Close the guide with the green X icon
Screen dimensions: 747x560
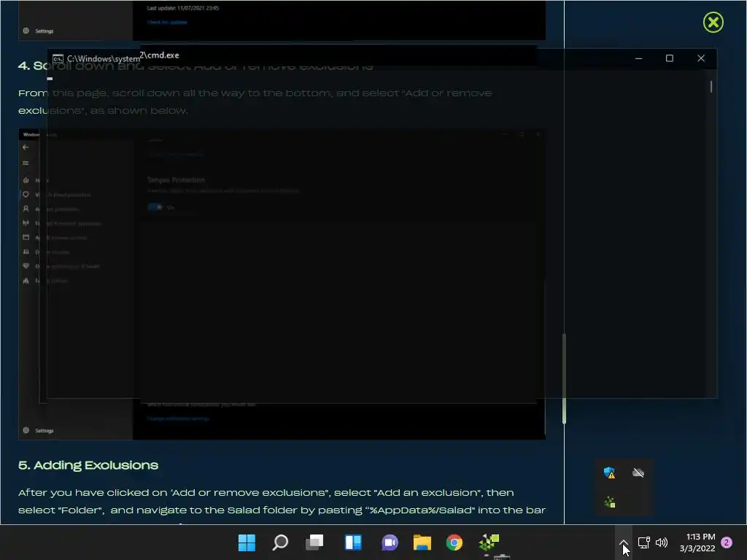point(713,23)
